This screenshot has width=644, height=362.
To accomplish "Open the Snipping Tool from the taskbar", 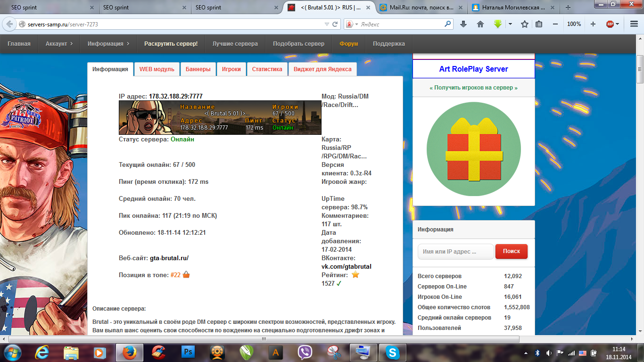I will click(334, 353).
